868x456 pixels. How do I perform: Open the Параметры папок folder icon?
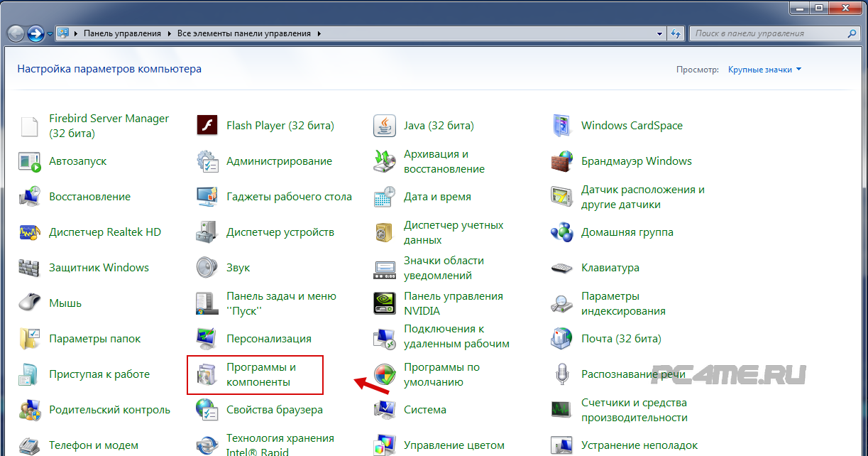tap(29, 339)
